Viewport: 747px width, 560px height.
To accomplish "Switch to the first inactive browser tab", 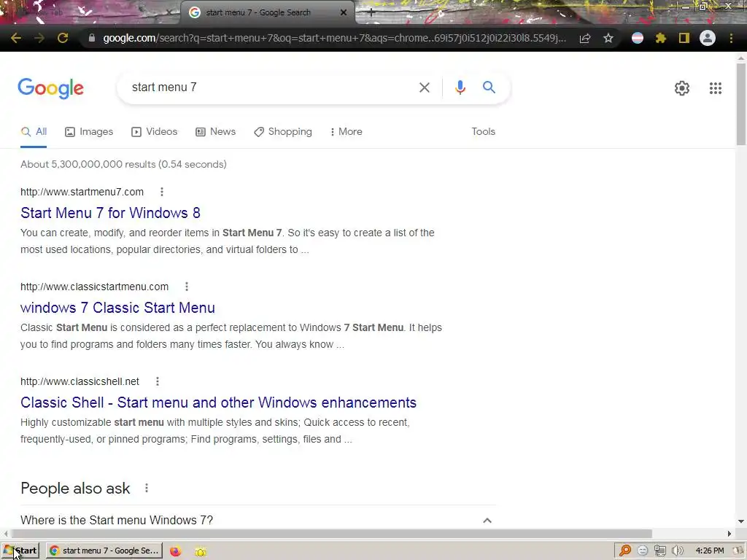I will (90, 12).
